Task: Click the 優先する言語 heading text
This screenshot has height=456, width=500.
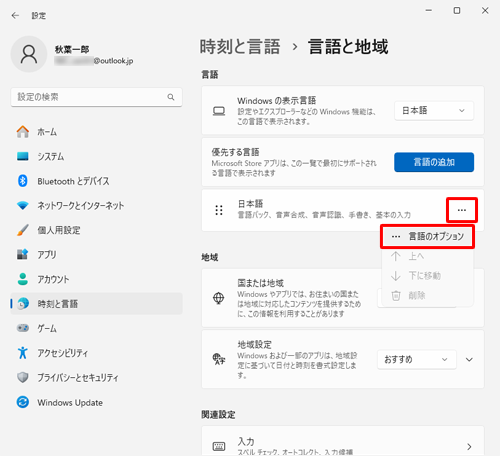Action: (x=235, y=152)
